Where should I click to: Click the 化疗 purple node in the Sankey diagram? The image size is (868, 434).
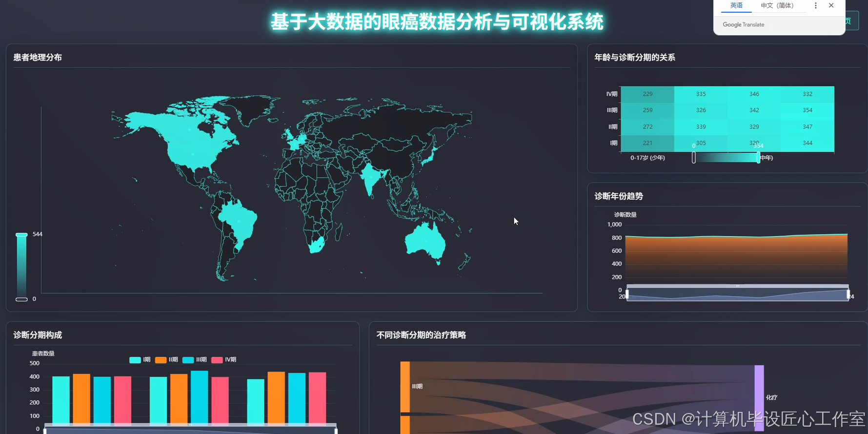759,398
